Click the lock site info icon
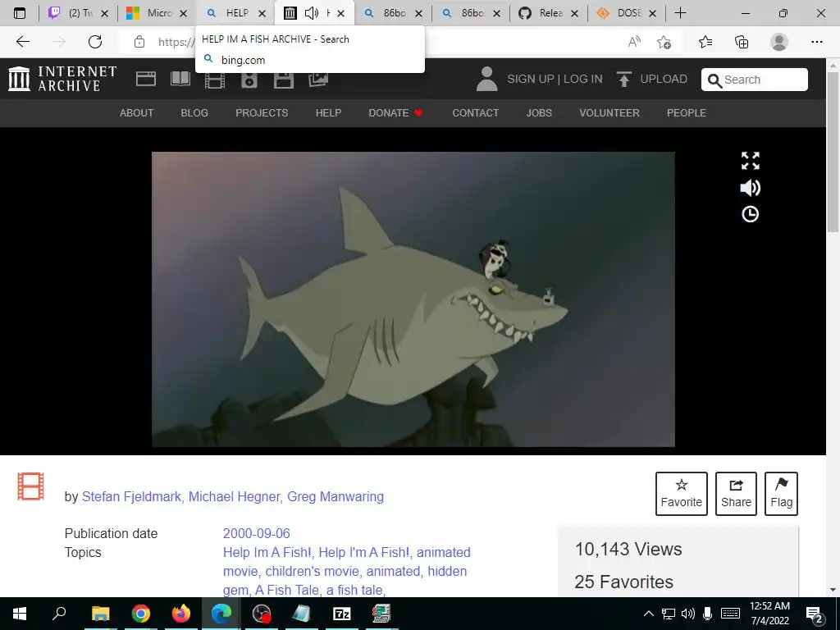Viewport: 840px width, 630px height. tap(139, 42)
